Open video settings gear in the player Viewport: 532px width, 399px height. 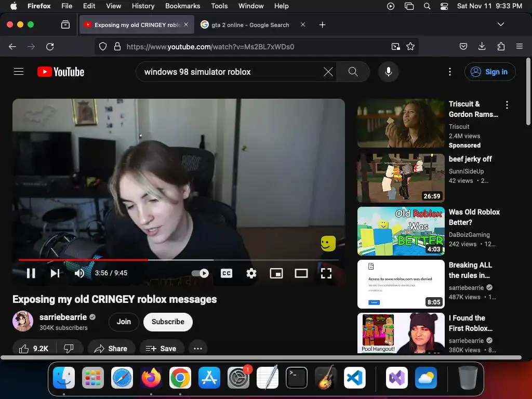pos(251,273)
